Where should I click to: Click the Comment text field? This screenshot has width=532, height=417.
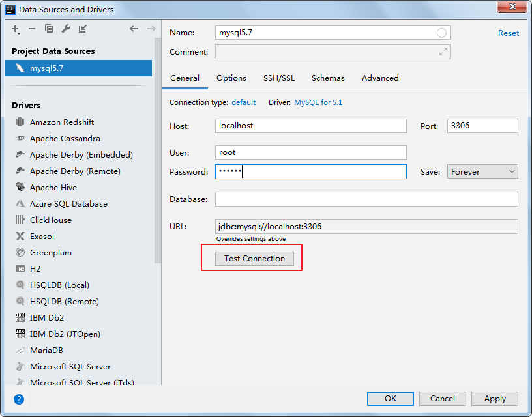[332, 52]
